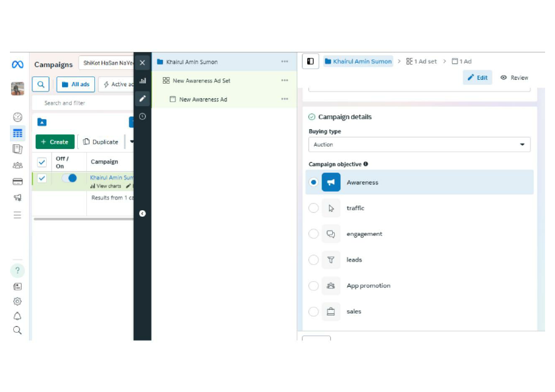Click the blue folder icon above Create
This screenshot has width=555, height=392.
[x=42, y=122]
